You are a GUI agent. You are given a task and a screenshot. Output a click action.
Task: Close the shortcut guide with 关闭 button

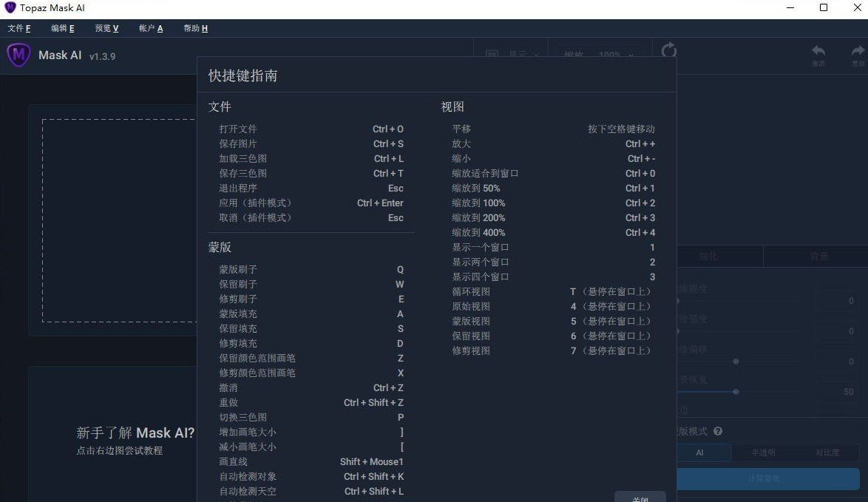(640, 497)
